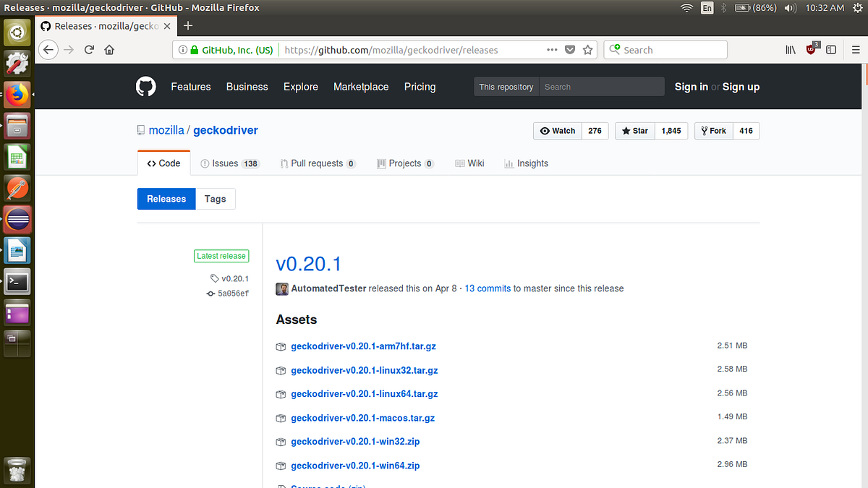Open the Business nav item

247,87
